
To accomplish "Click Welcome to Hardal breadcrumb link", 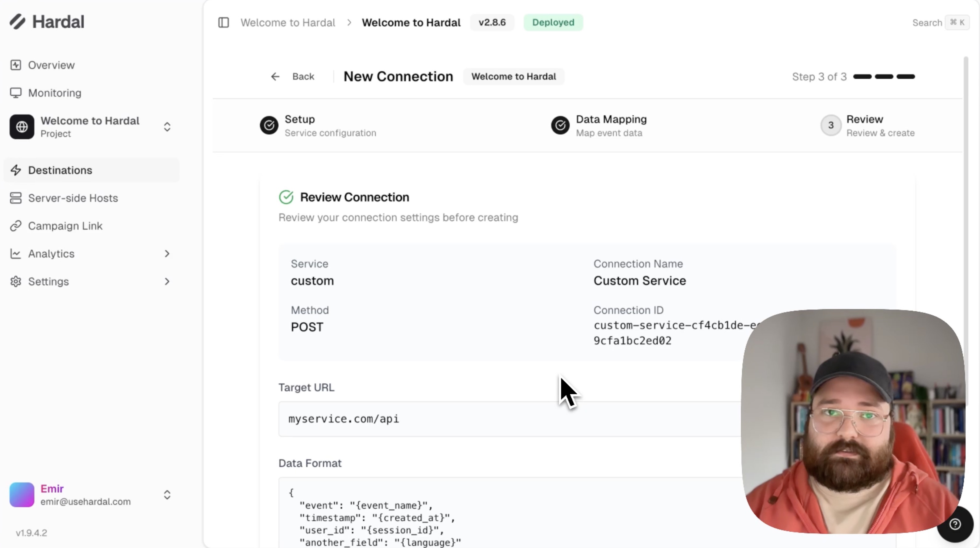I will (x=288, y=23).
